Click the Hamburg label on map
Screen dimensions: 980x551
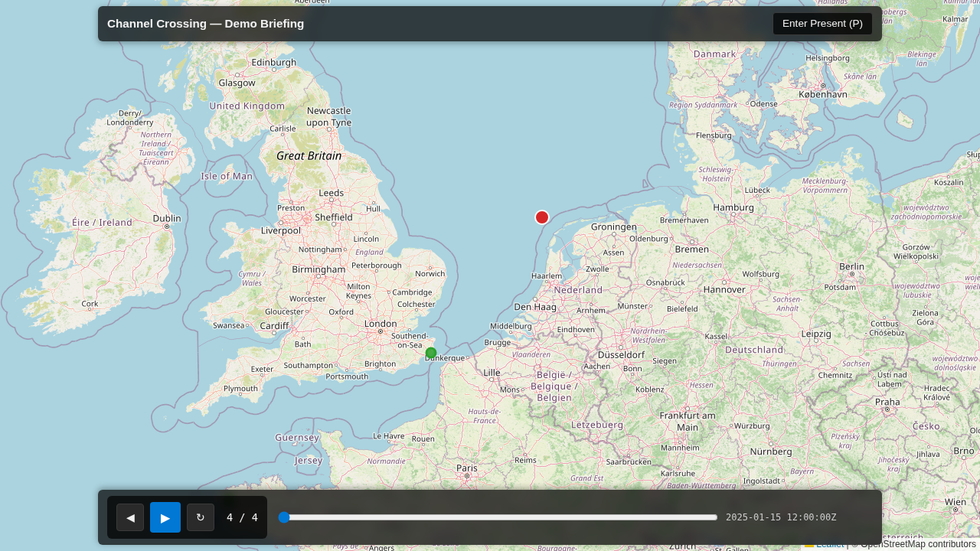[x=733, y=207]
